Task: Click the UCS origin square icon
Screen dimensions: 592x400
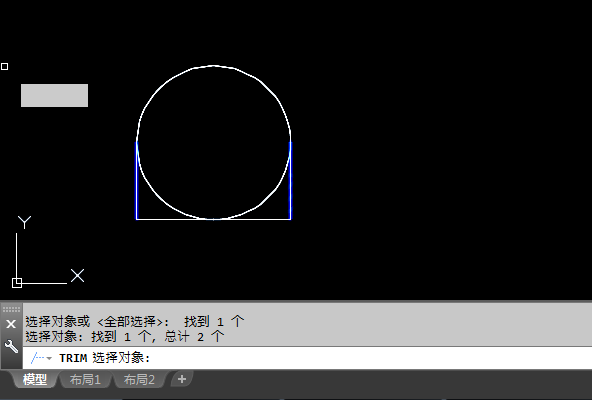Action: click(x=17, y=283)
